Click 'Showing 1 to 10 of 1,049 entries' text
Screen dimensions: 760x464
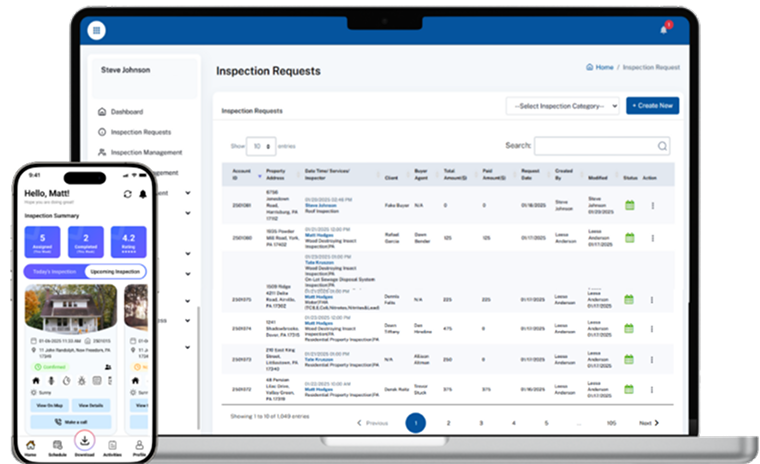269,416
